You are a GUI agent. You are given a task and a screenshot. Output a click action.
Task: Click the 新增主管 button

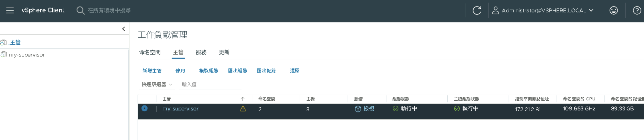click(152, 71)
